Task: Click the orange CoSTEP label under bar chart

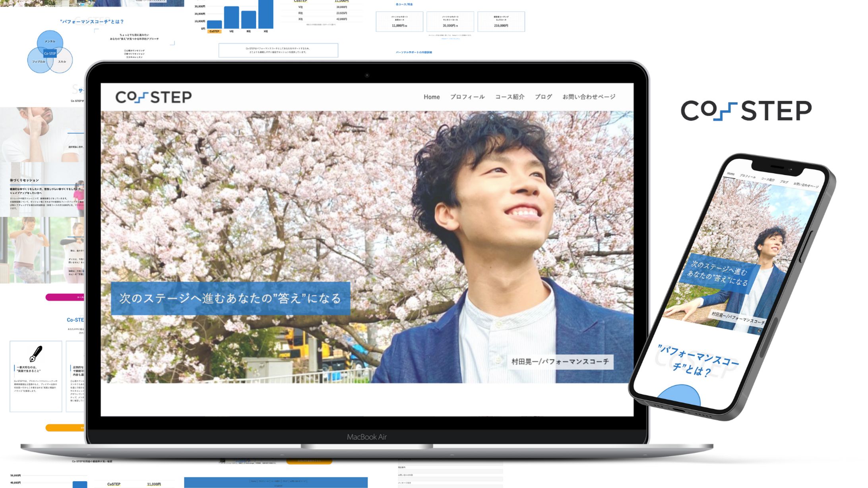Action: pos(214,31)
